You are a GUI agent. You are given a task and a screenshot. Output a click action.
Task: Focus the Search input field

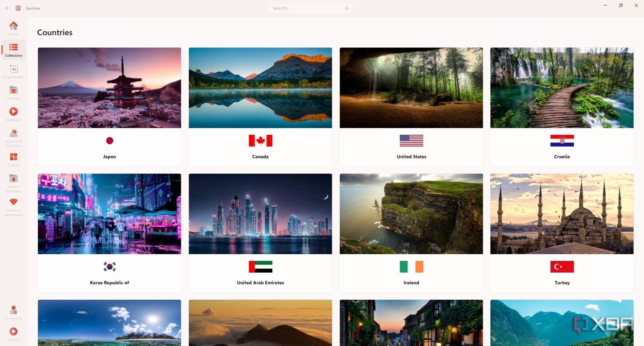pyautogui.click(x=311, y=8)
